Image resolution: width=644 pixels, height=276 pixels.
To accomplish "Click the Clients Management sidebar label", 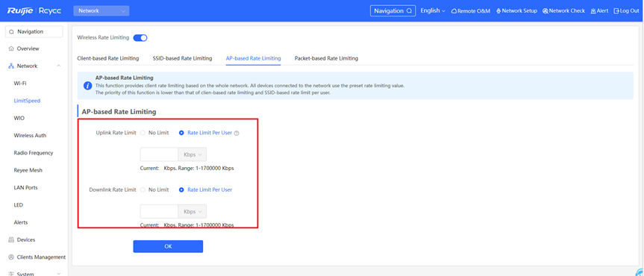I will [x=41, y=257].
